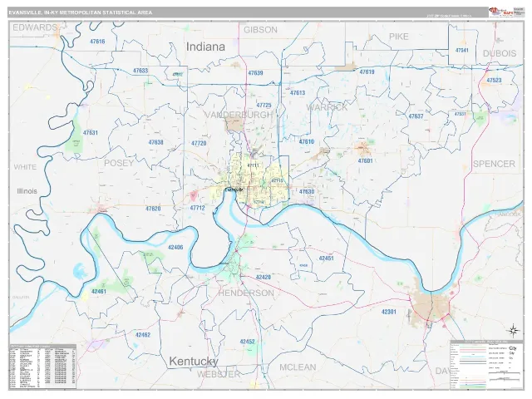Select ZIP code 47633
Screen dimensions: 532x399
(140, 71)
